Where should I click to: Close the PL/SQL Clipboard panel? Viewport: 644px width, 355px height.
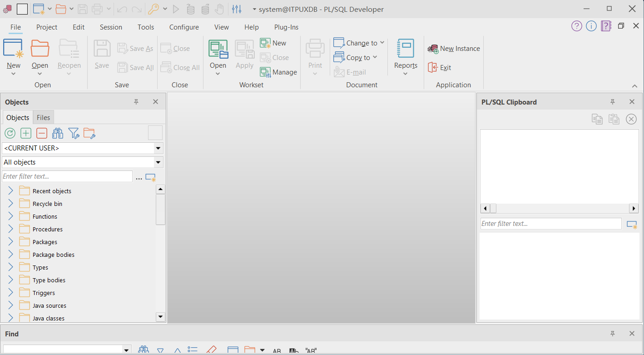[632, 102]
